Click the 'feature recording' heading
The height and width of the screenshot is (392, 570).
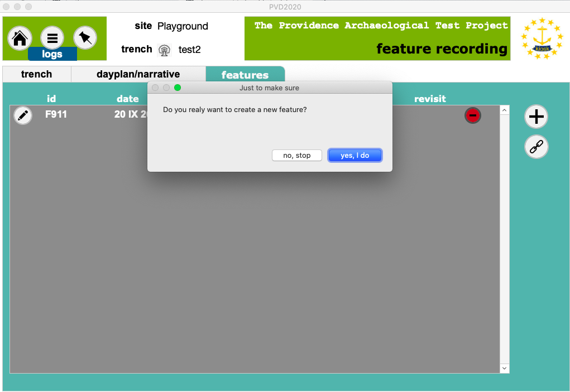pyautogui.click(x=442, y=49)
